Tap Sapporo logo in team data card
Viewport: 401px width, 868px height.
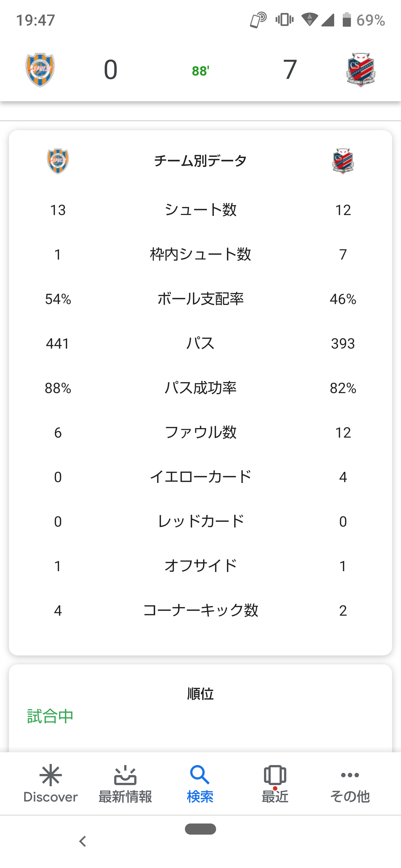tap(343, 161)
